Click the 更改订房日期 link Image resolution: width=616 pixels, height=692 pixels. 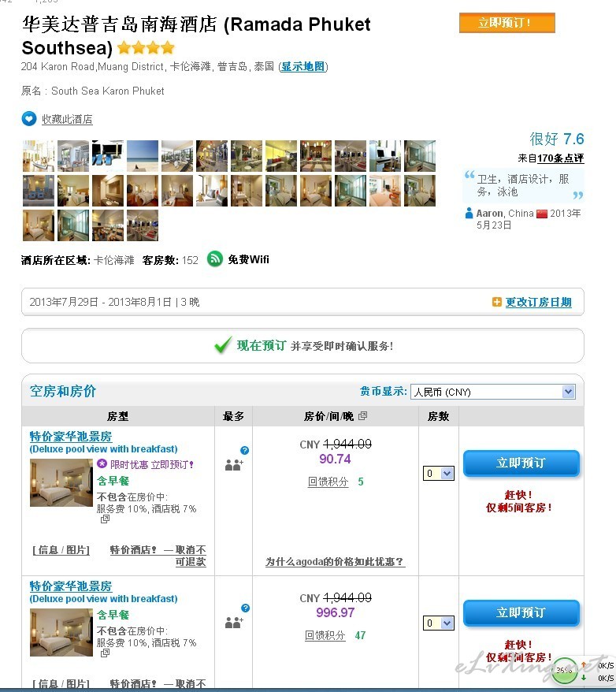538,303
